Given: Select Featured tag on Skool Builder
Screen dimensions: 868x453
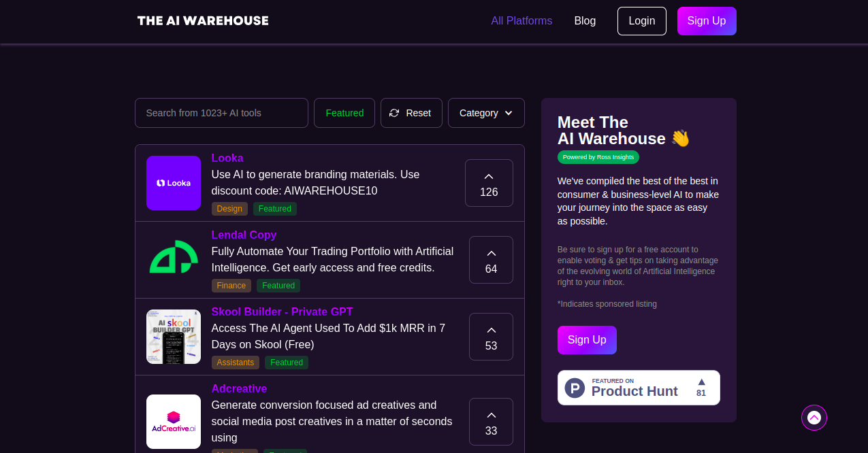Looking at the screenshot, I should click(x=287, y=363).
